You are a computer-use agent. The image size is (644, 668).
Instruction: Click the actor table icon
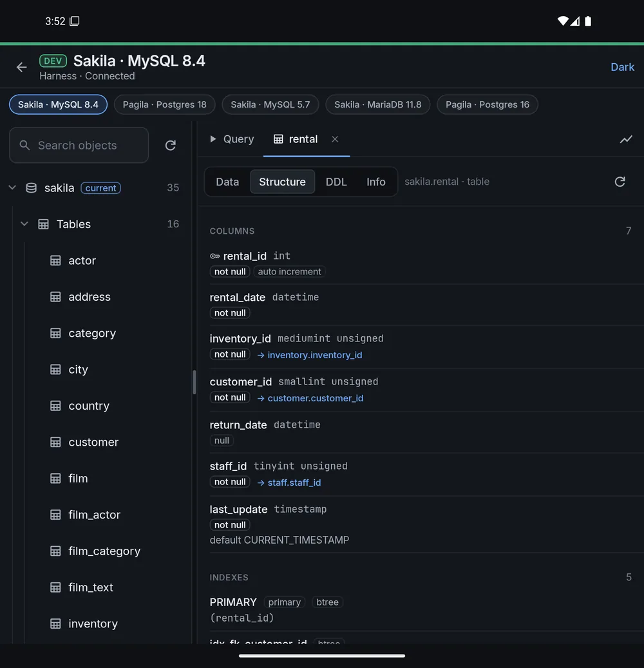point(55,261)
